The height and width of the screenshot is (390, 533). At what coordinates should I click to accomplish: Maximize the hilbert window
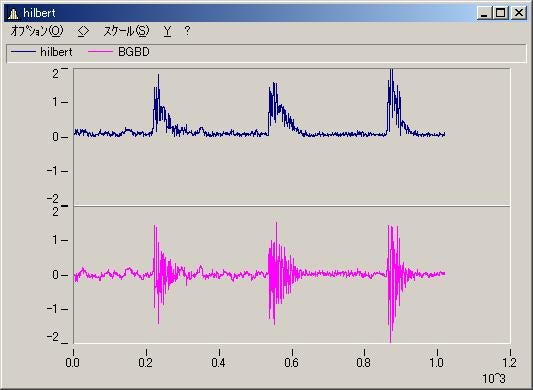(x=501, y=13)
